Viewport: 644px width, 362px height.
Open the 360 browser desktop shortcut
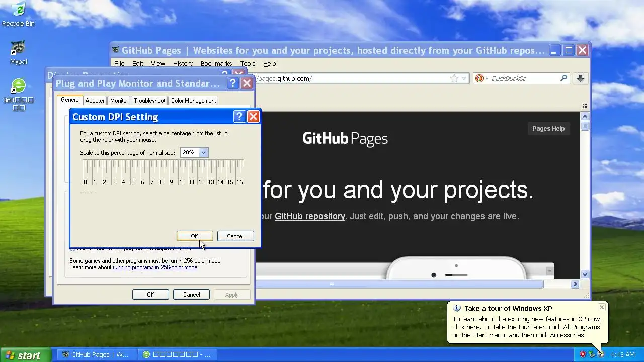tap(18, 95)
